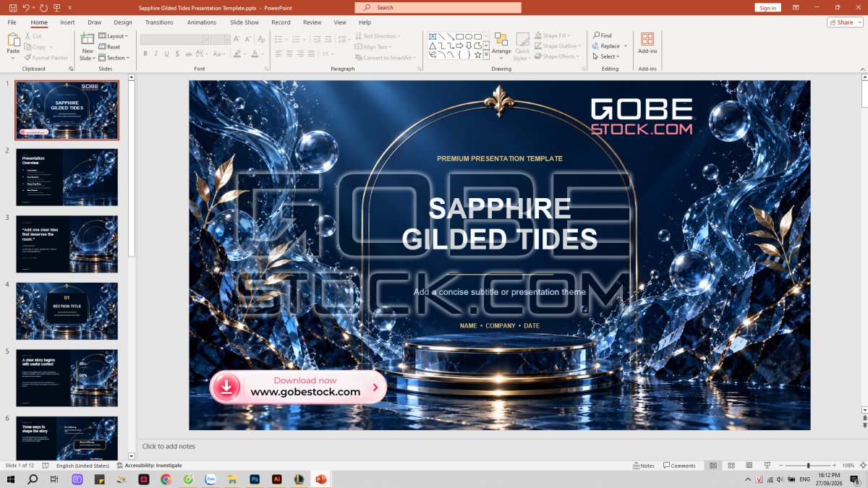The image size is (868, 488).
Task: Add a New Slide using its icon
Action: pos(88,39)
